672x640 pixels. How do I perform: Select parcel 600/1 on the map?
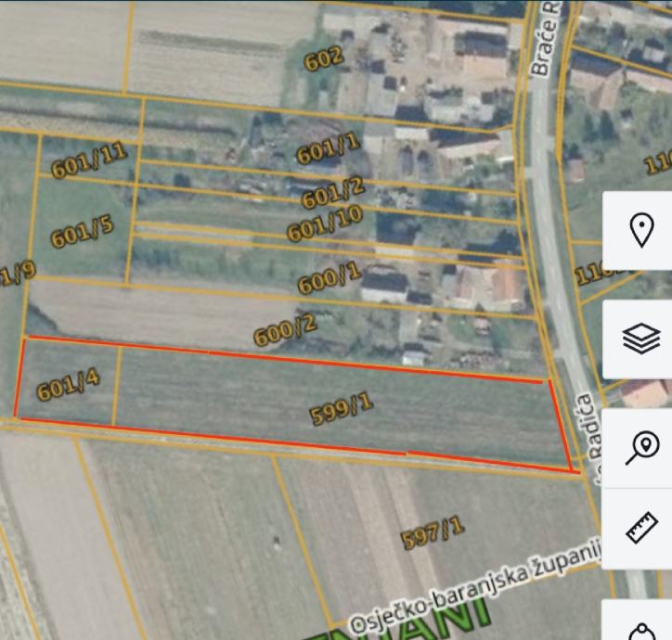330,280
